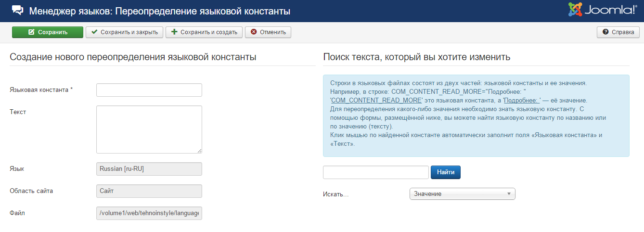This screenshot has height=232, width=644.
Task: Click the Язык label
Action: pos(17,169)
